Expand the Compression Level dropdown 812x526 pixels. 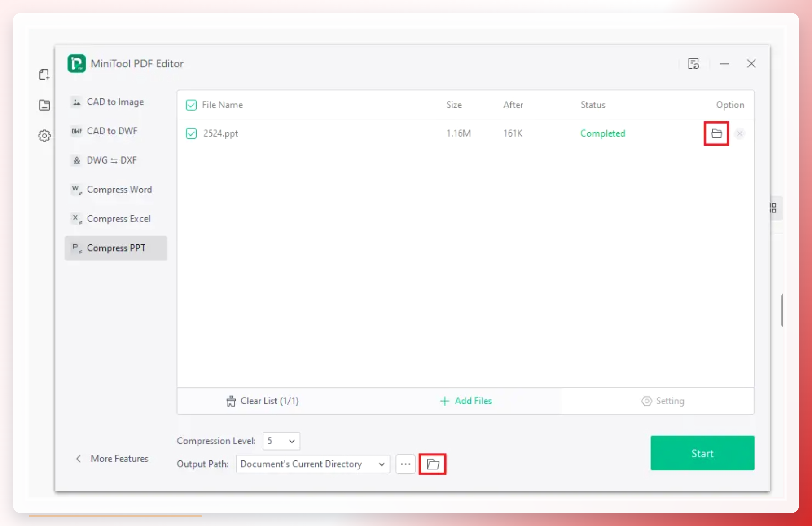click(281, 441)
